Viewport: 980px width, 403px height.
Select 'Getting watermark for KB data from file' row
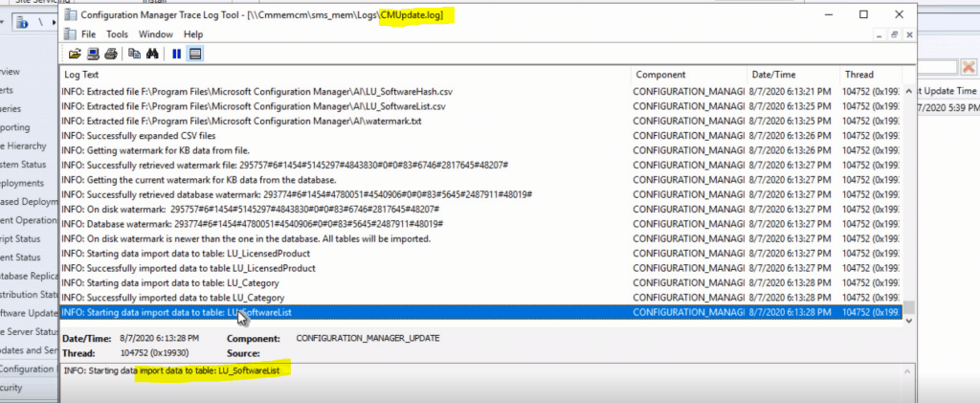480,150
